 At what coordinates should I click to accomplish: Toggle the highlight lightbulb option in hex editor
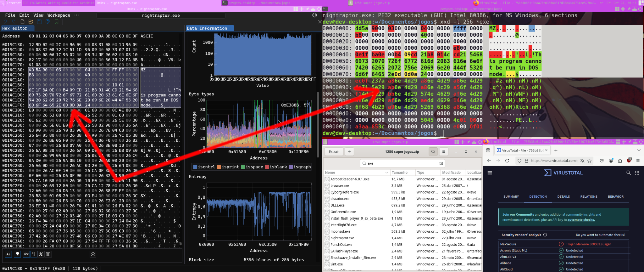pos(18,254)
